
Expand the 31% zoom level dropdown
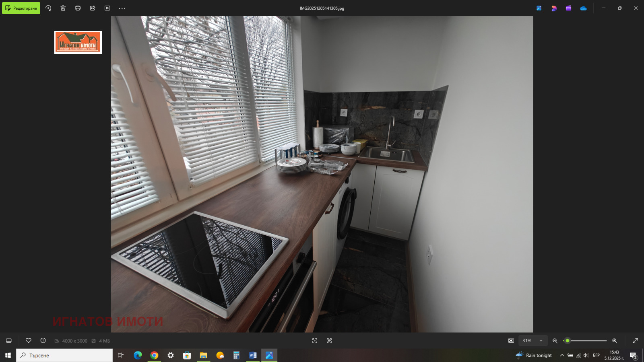541,341
